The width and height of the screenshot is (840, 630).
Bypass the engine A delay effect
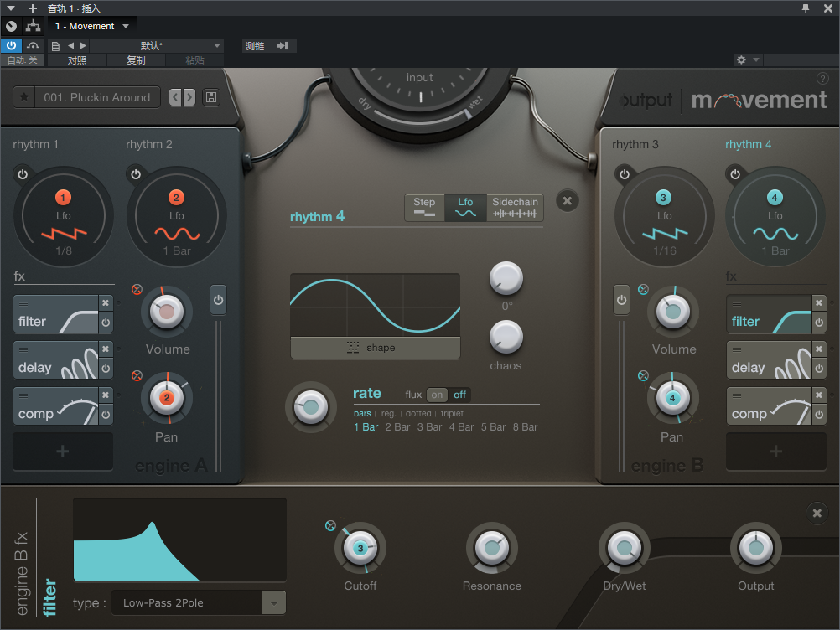(106, 369)
